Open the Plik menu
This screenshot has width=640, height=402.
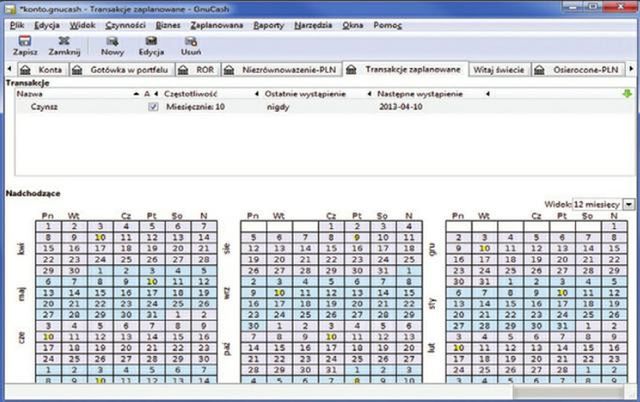[x=17, y=25]
